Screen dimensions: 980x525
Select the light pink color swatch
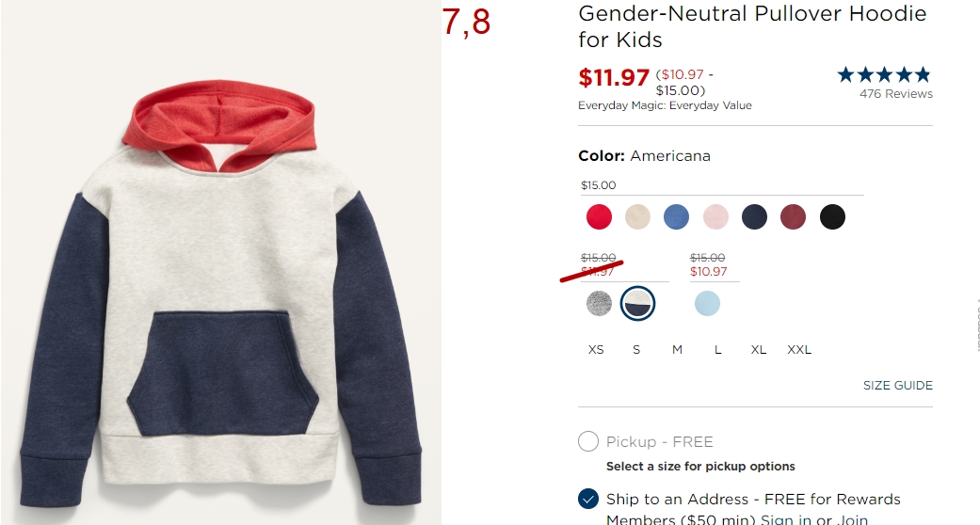[x=715, y=217]
